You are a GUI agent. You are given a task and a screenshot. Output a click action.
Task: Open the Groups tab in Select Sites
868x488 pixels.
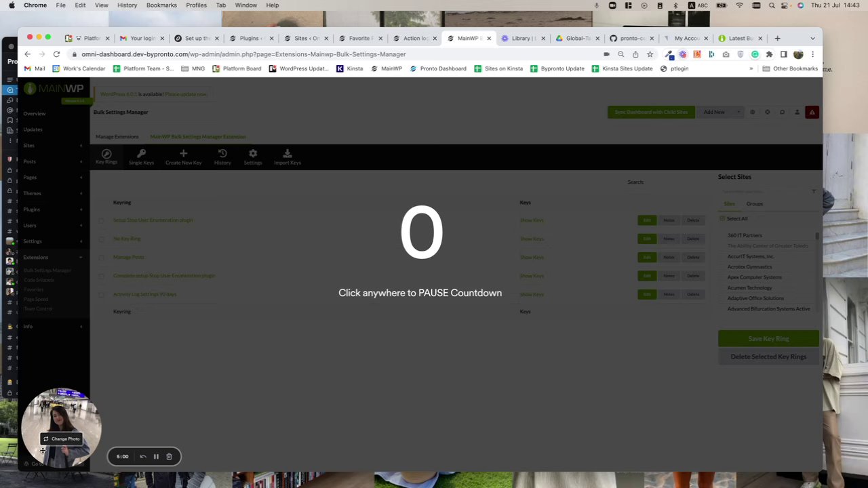tap(754, 204)
